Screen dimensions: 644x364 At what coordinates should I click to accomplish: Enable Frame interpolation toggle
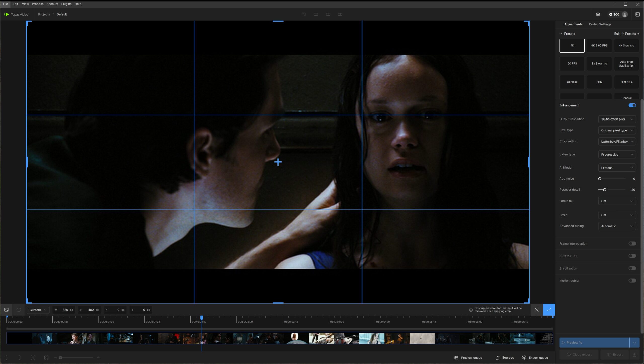click(x=632, y=244)
